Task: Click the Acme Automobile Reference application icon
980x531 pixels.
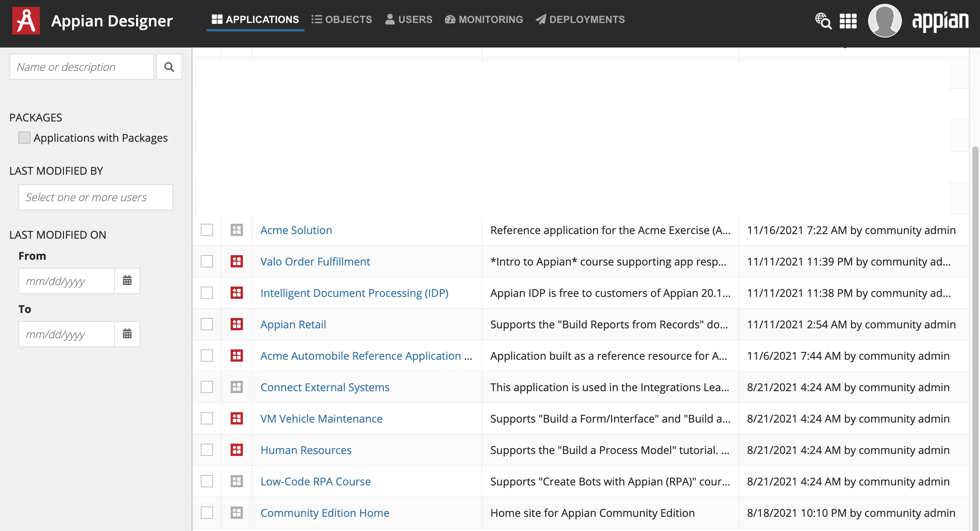Action: [237, 356]
